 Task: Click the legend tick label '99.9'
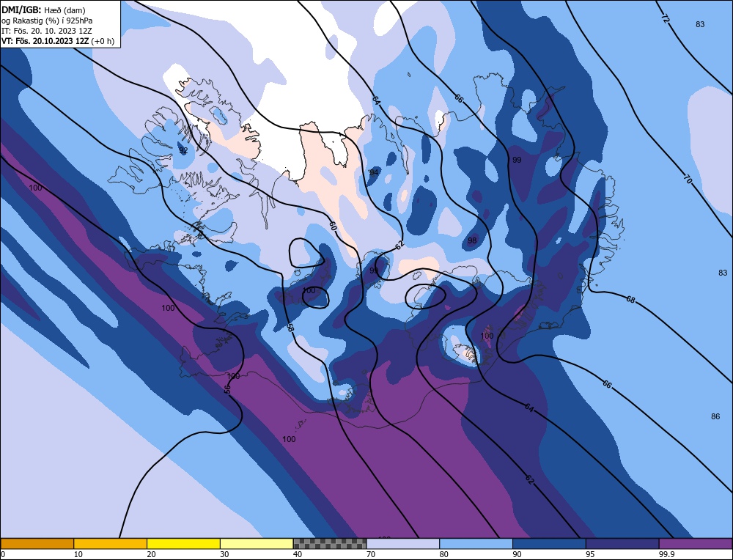(666, 554)
